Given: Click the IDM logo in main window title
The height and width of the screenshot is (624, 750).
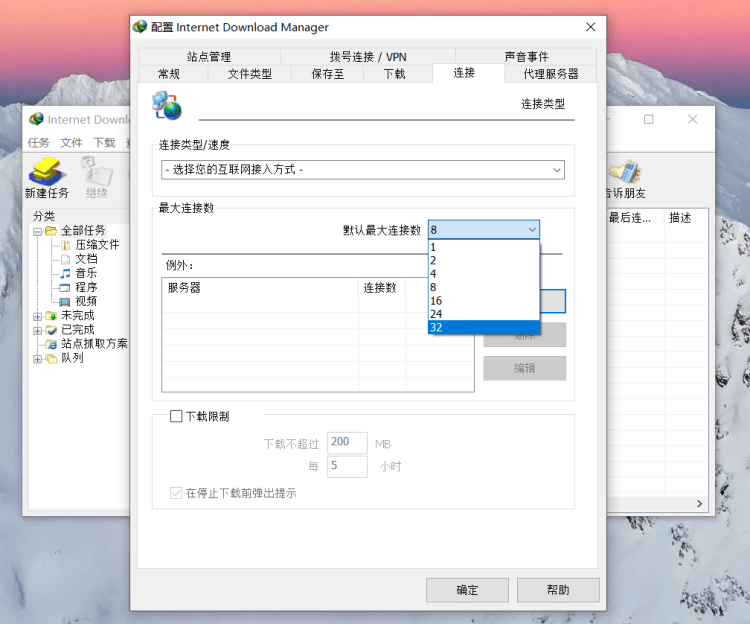Looking at the screenshot, I should 36,119.
